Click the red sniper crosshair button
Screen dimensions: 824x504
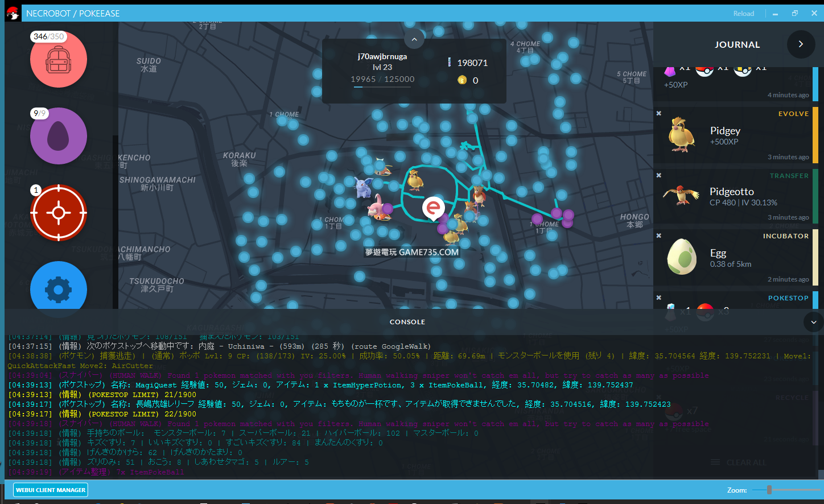click(59, 213)
